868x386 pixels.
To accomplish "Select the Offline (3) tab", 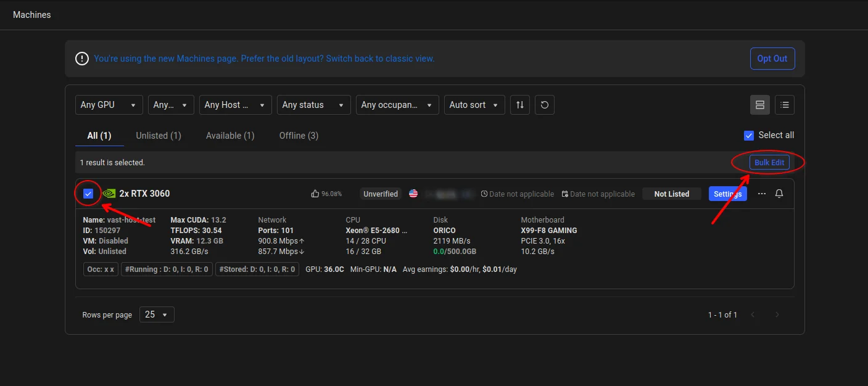I will [299, 136].
